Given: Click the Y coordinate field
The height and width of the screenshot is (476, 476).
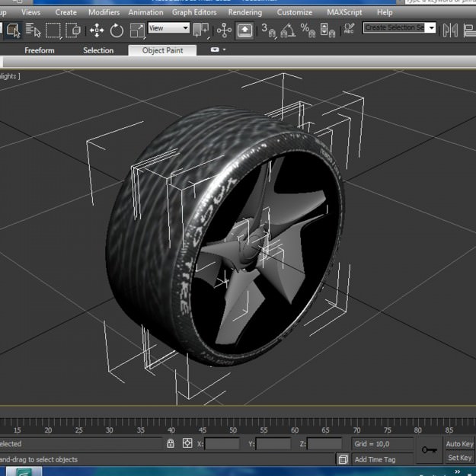Looking at the screenshot, I should 273,444.
